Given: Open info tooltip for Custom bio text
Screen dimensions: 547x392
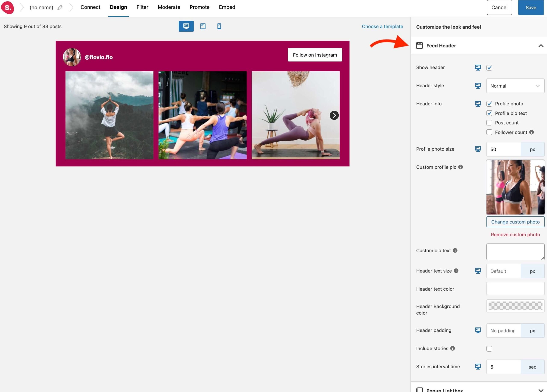Looking at the screenshot, I should point(455,250).
